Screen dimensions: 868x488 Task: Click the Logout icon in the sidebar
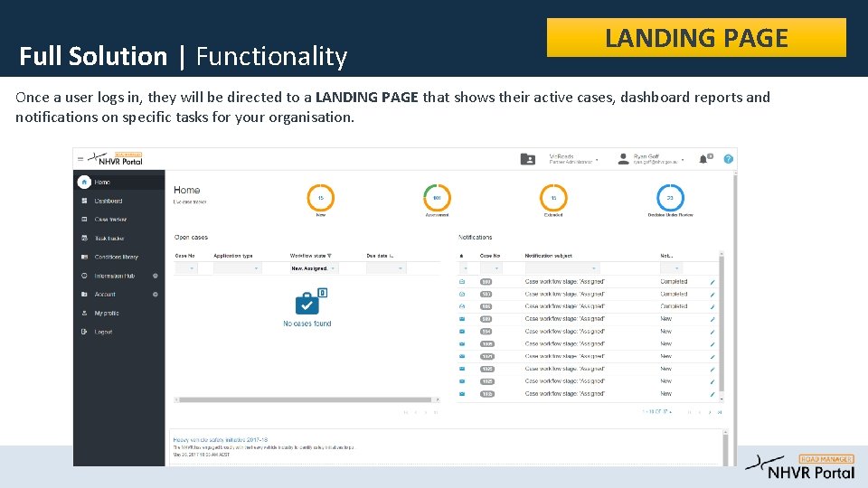(x=84, y=332)
